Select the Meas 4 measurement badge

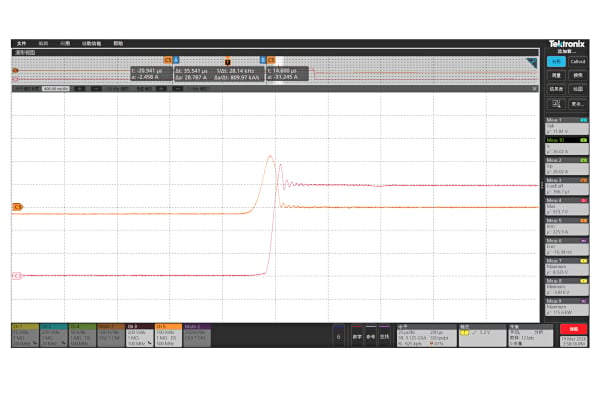(567, 206)
